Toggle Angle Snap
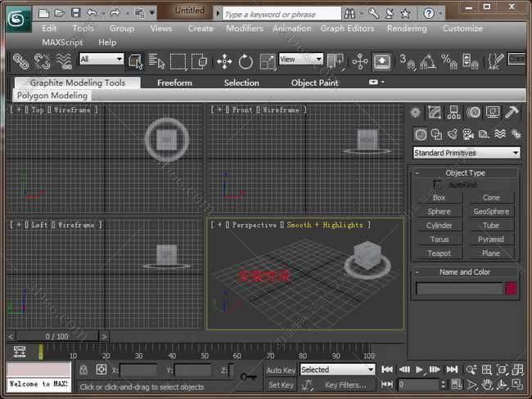This screenshot has height=399, width=532. (428, 61)
